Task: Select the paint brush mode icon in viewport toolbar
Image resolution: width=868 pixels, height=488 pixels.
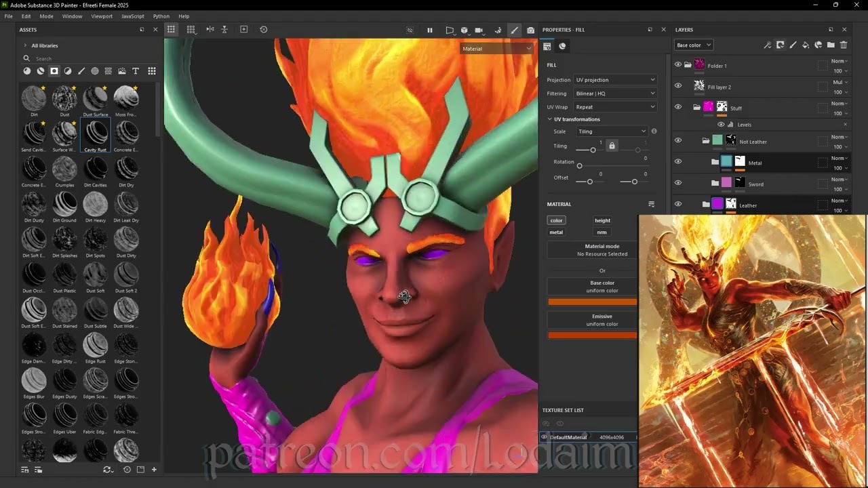Action: (515, 30)
